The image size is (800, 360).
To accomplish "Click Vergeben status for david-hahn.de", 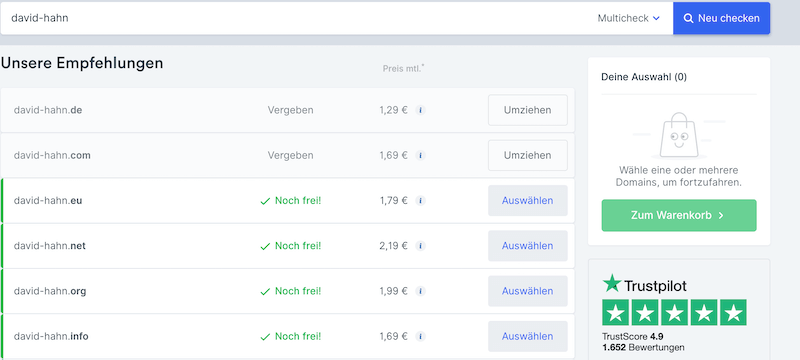I will [x=290, y=110].
